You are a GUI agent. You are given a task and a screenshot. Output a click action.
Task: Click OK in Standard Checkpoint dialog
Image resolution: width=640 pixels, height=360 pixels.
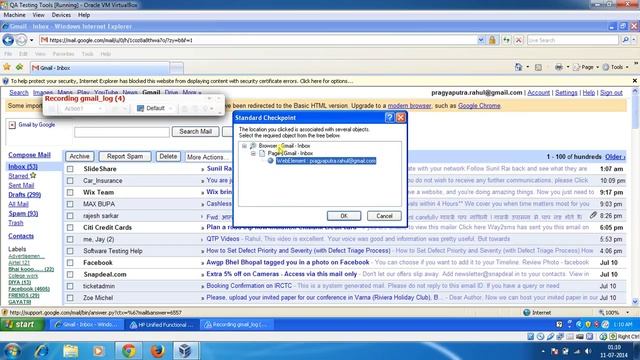click(344, 216)
